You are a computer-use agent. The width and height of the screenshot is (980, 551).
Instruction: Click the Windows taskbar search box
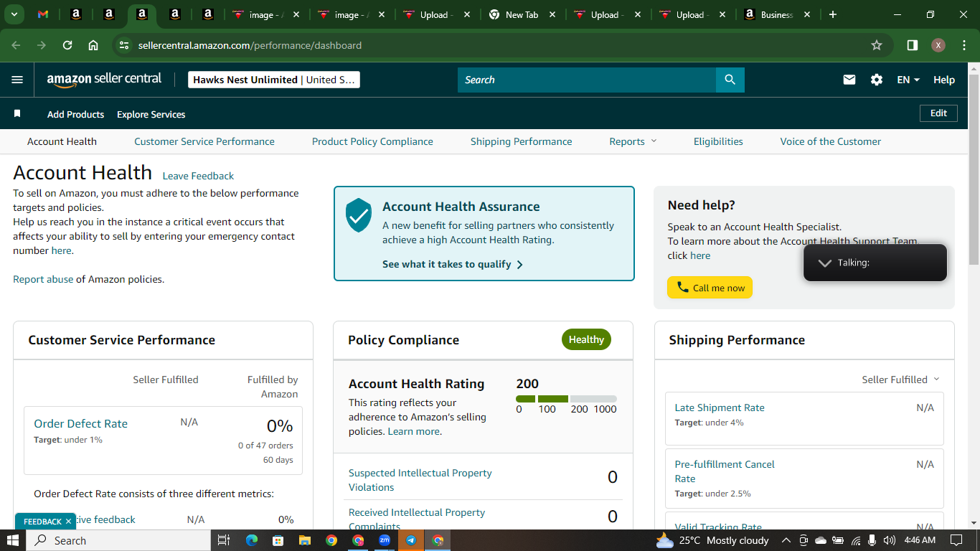coord(119,540)
